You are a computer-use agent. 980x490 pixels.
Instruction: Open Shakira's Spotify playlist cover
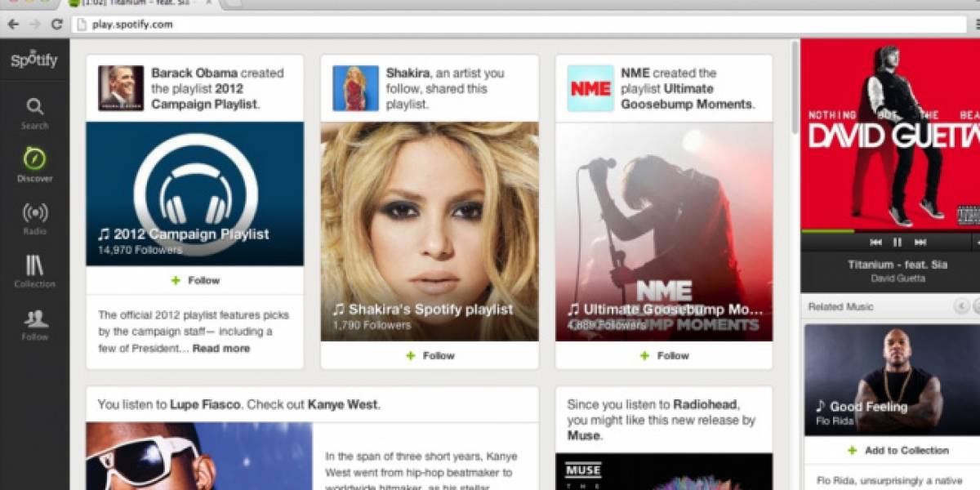click(430, 231)
